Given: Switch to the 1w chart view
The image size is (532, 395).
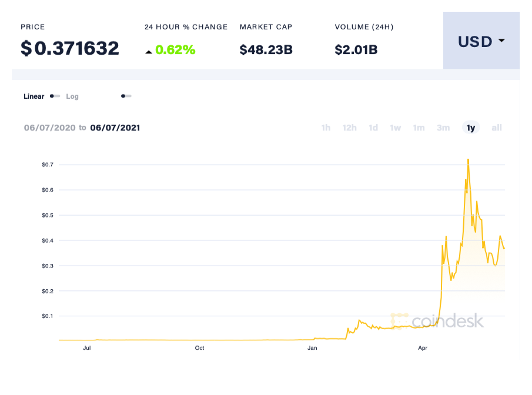Looking at the screenshot, I should [x=395, y=128].
